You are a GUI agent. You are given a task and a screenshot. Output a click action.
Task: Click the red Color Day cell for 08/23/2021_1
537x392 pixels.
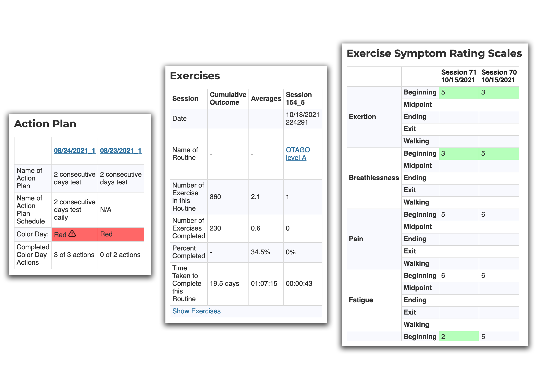pos(121,234)
